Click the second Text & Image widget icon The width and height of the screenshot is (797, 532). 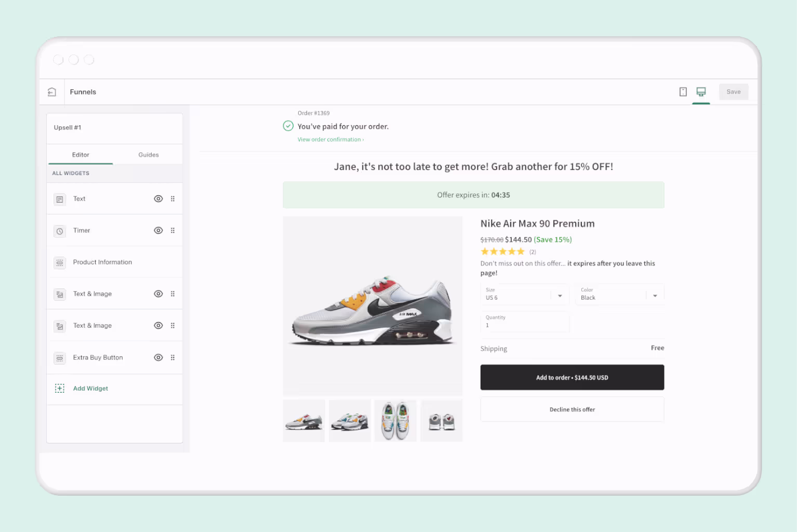60,326
